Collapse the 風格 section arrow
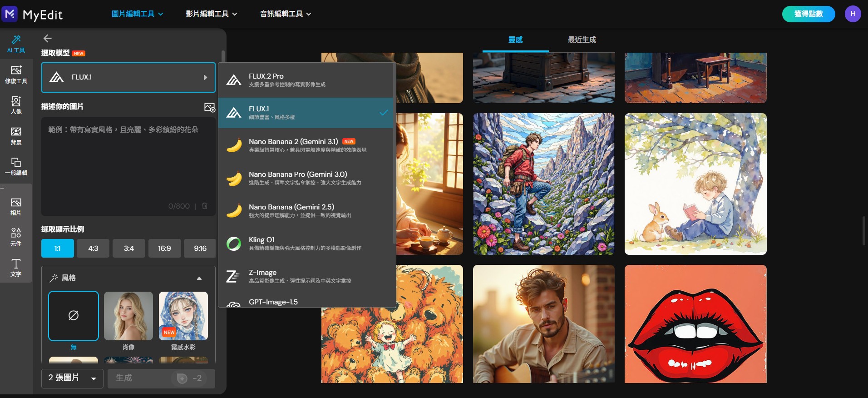The height and width of the screenshot is (398, 868). tap(199, 278)
